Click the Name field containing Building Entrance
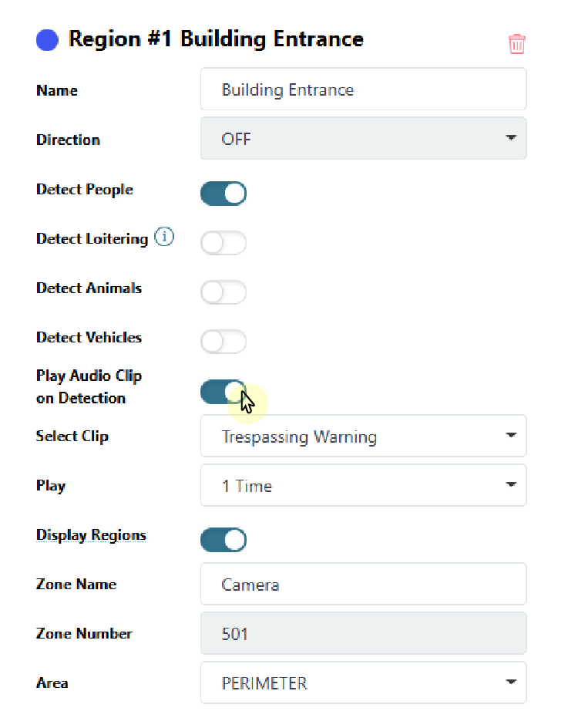The image size is (568, 728). [x=363, y=89]
